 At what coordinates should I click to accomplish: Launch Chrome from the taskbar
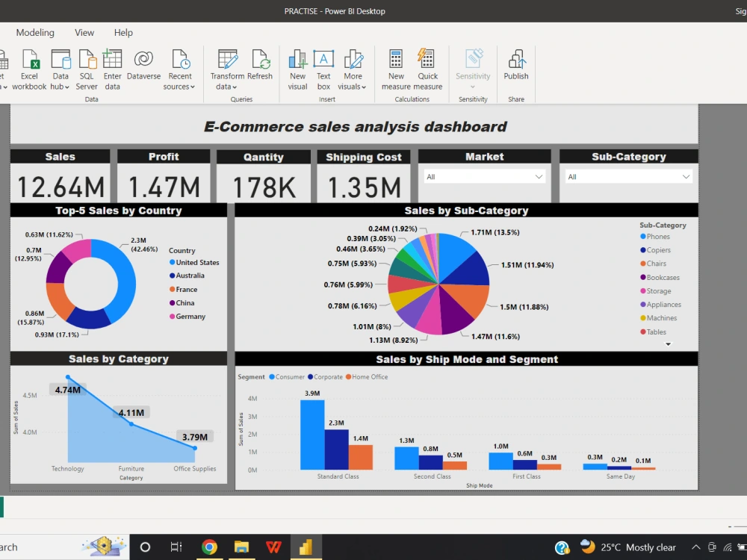(210, 547)
